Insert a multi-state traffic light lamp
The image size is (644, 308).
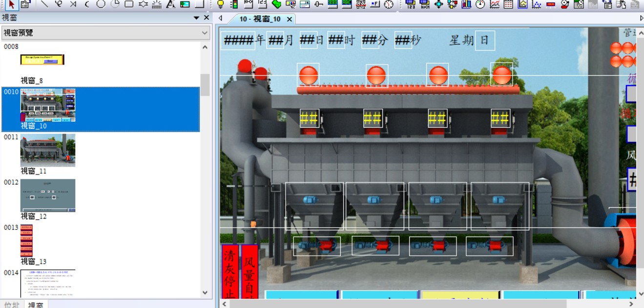[234, 4]
